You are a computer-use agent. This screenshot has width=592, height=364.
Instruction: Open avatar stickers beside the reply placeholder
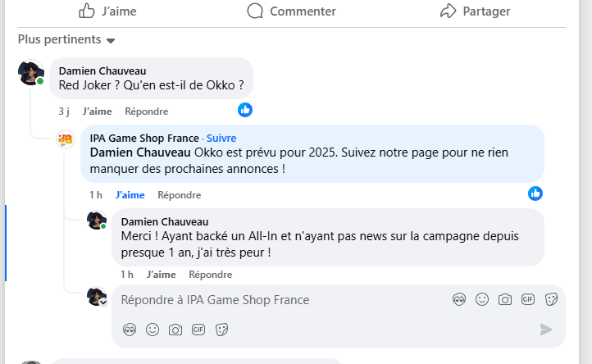459,300
